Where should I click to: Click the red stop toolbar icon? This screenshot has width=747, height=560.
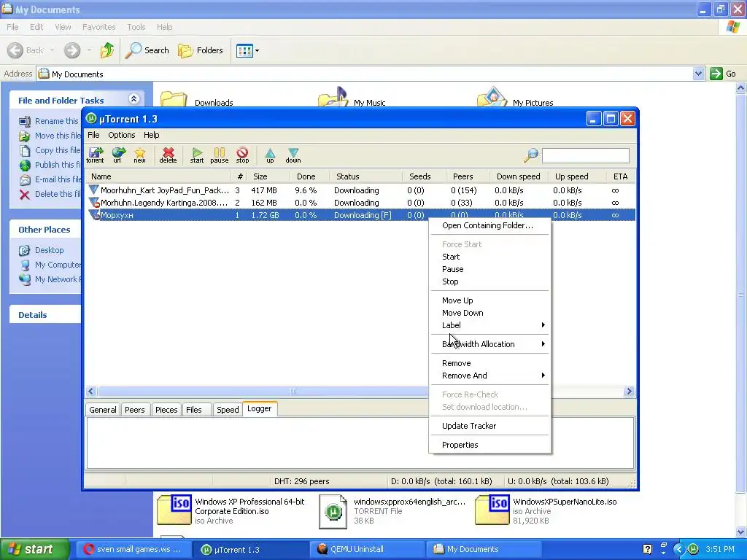point(242,155)
